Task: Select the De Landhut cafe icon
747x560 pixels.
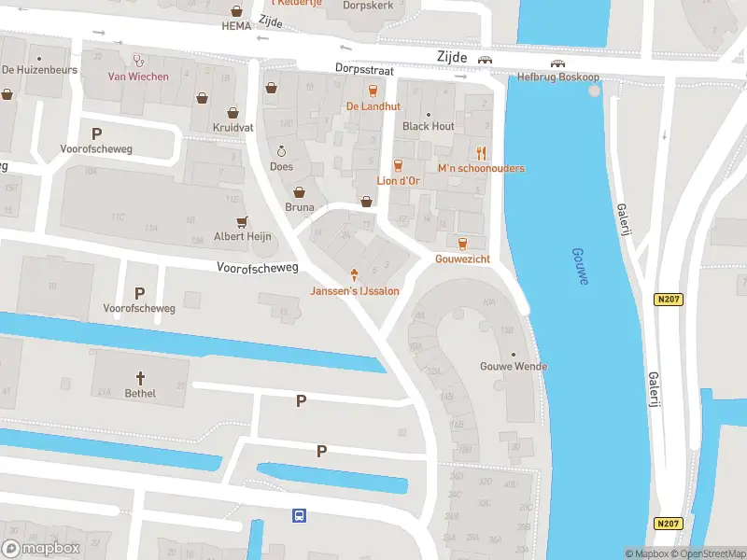Action: [x=373, y=91]
